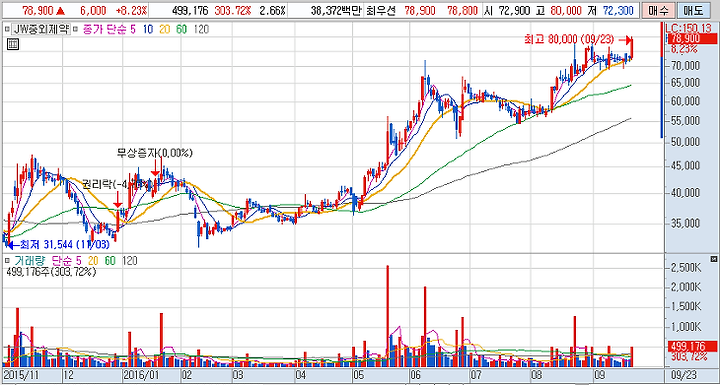
Task: Click the 2,500K volume axis label
Action: (687, 267)
